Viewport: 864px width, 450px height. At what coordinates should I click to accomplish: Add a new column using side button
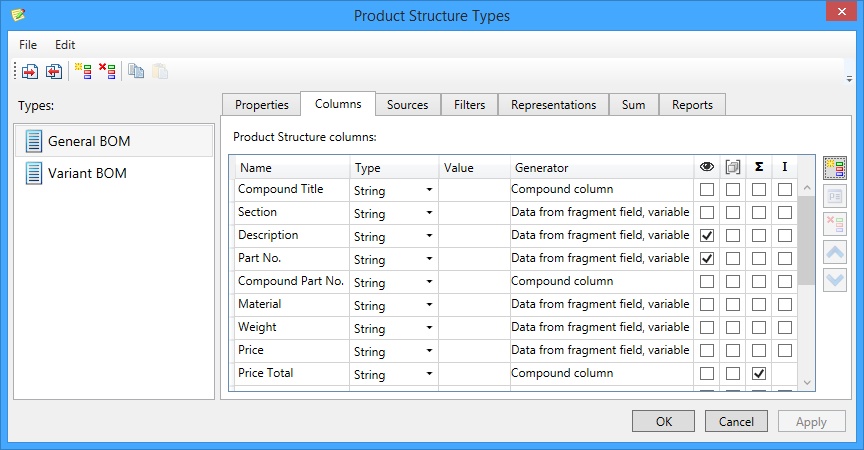[834, 168]
